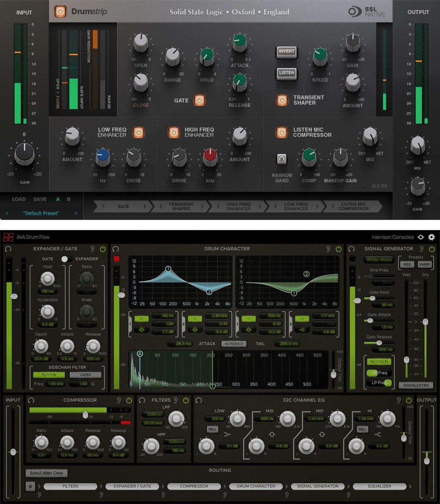Viewport: 440px width, 504px height.
Task: Select the COMPRESSOR routing block
Action: click(194, 486)
